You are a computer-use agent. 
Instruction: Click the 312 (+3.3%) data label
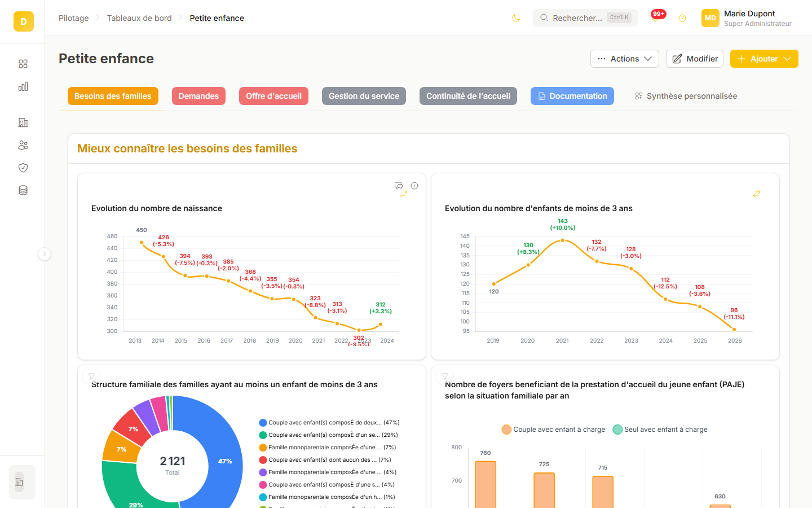coord(381,308)
